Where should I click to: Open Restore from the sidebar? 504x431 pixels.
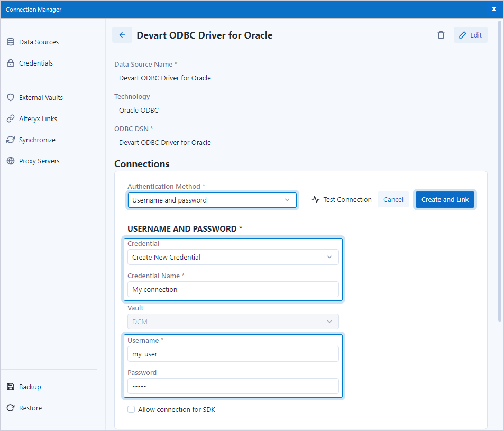30,408
